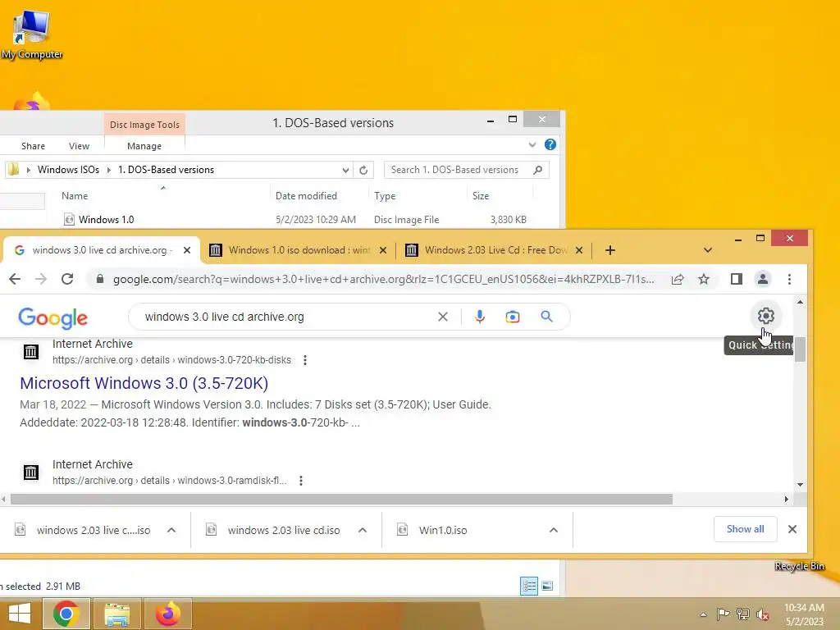Viewport: 840px width, 630px height.
Task: Open Chrome from the taskbar
Action: (66, 614)
